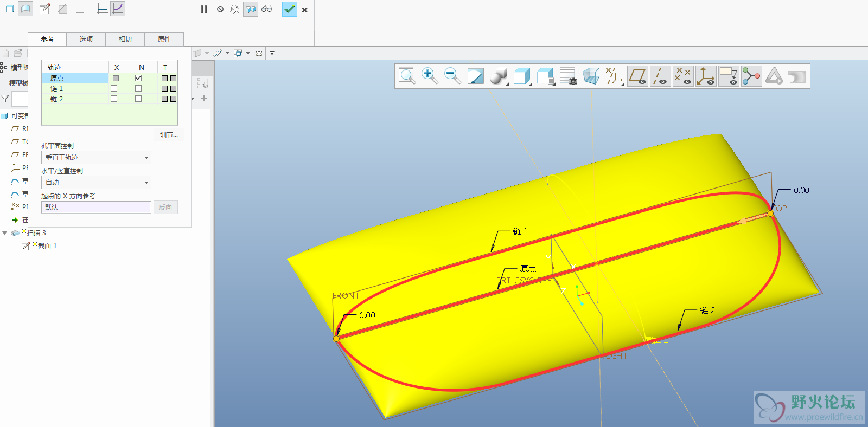Open the 相切 tab
This screenshot has width=868, height=427.
click(125, 39)
